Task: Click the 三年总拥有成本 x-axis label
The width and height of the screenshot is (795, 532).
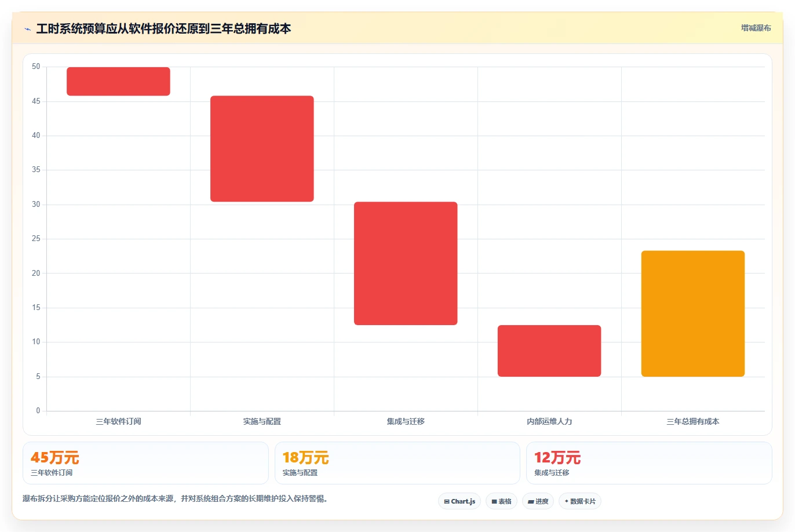Action: (x=693, y=421)
